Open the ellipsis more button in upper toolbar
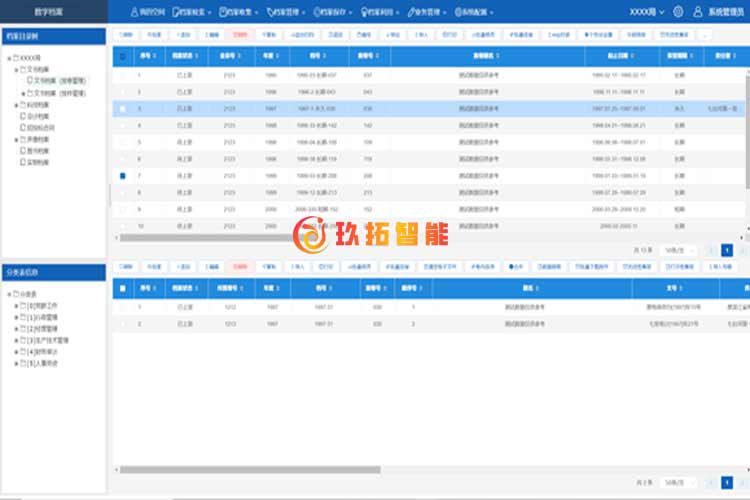Image resolution: width=750 pixels, height=500 pixels. click(705, 34)
